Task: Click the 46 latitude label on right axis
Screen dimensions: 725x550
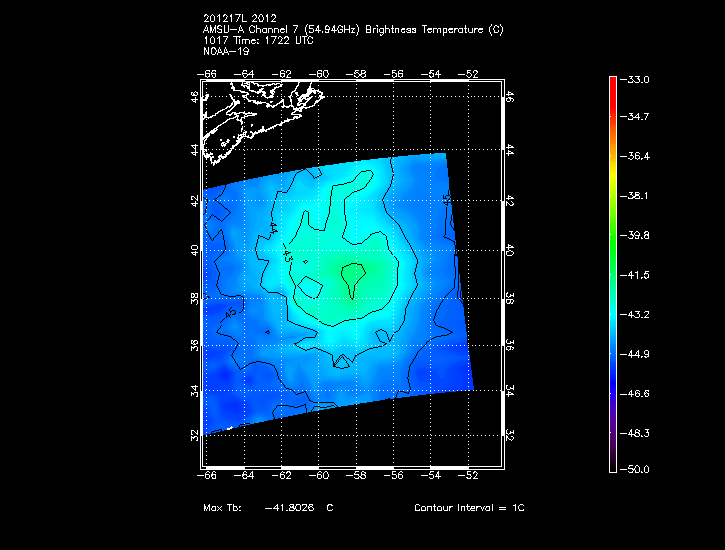Action: (509, 97)
